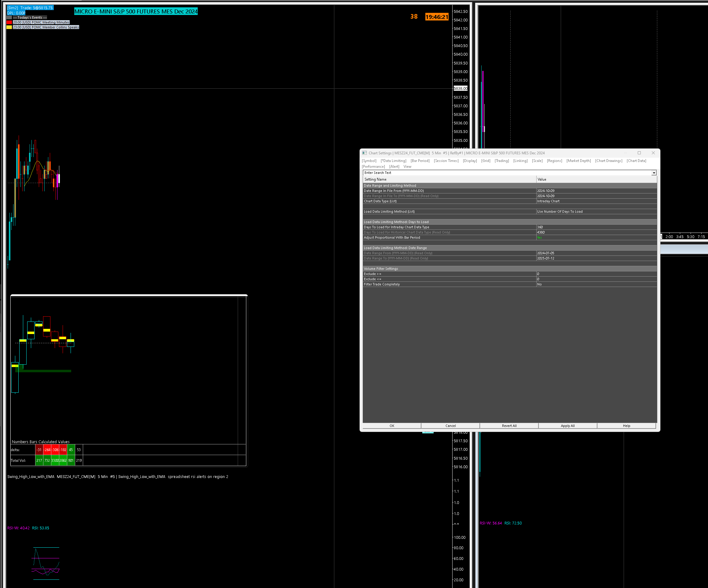Close the Chart Settings dialog
This screenshot has width=708, height=588.
click(653, 153)
